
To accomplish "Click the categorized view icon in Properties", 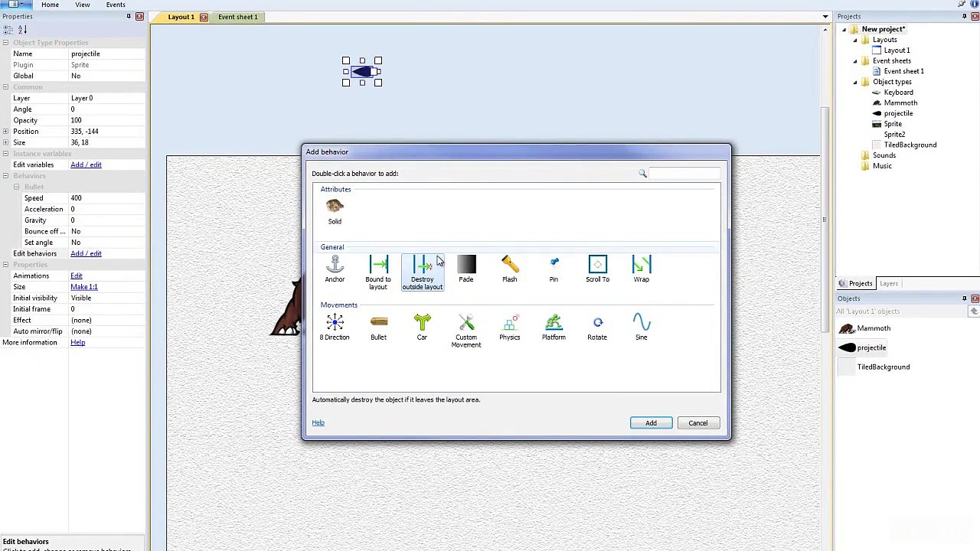I will coord(6,30).
